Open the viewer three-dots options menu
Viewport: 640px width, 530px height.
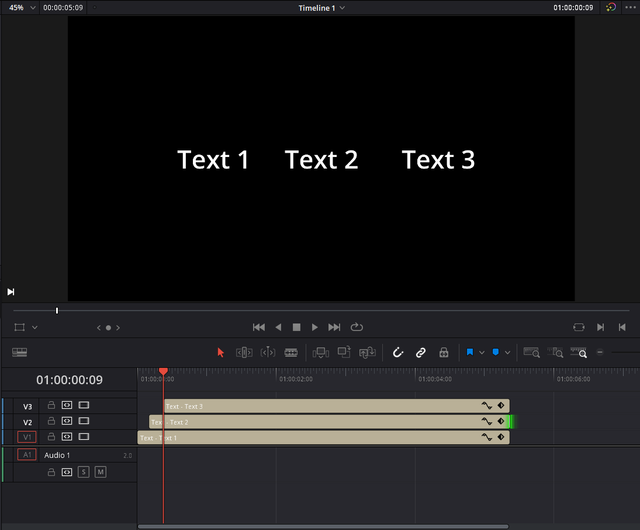pos(631,7)
